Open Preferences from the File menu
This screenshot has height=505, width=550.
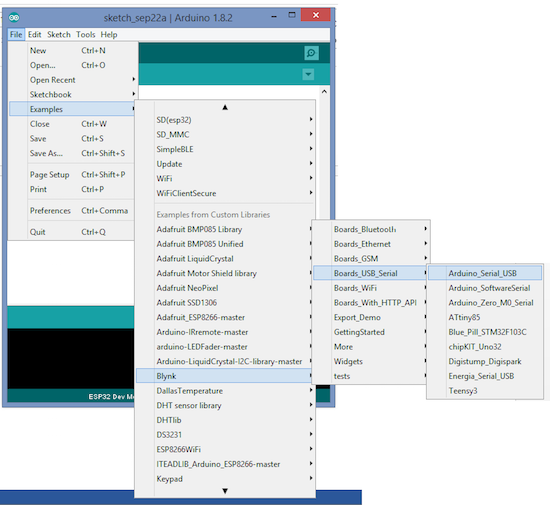(x=72, y=211)
